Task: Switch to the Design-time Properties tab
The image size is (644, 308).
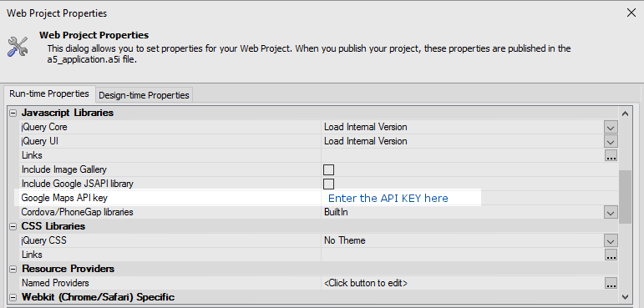Action: pyautogui.click(x=144, y=95)
